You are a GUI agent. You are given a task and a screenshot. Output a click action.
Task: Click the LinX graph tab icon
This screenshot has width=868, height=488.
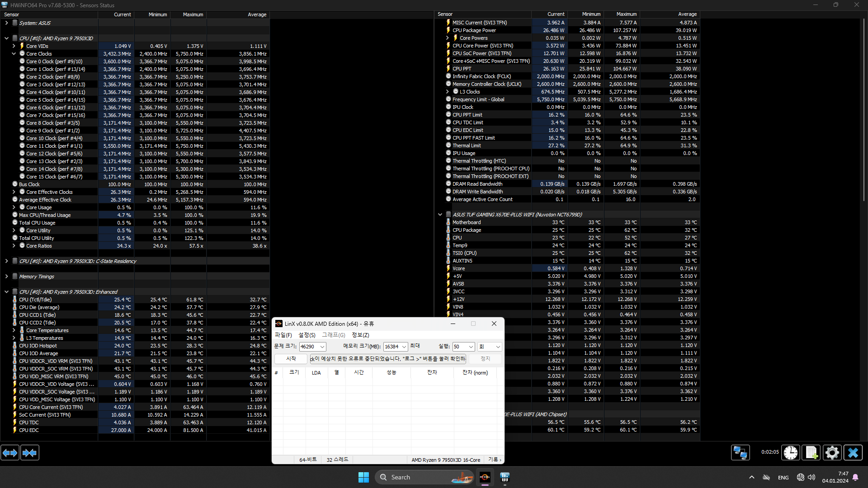point(333,335)
